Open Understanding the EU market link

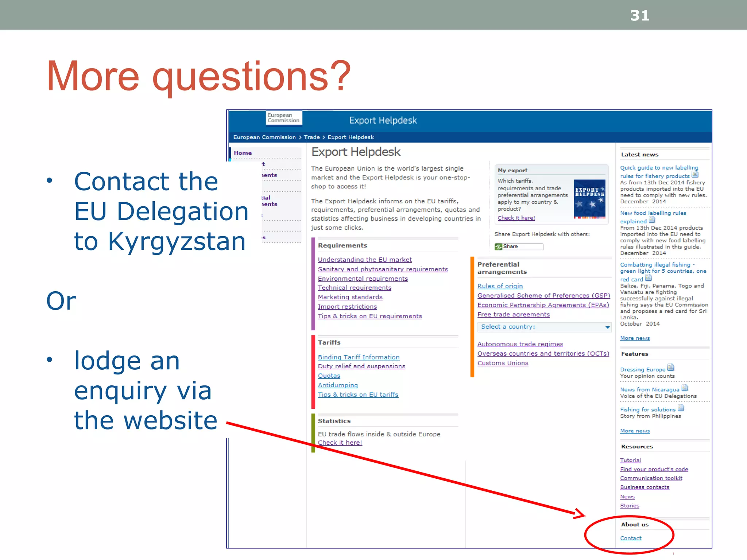pos(364,260)
